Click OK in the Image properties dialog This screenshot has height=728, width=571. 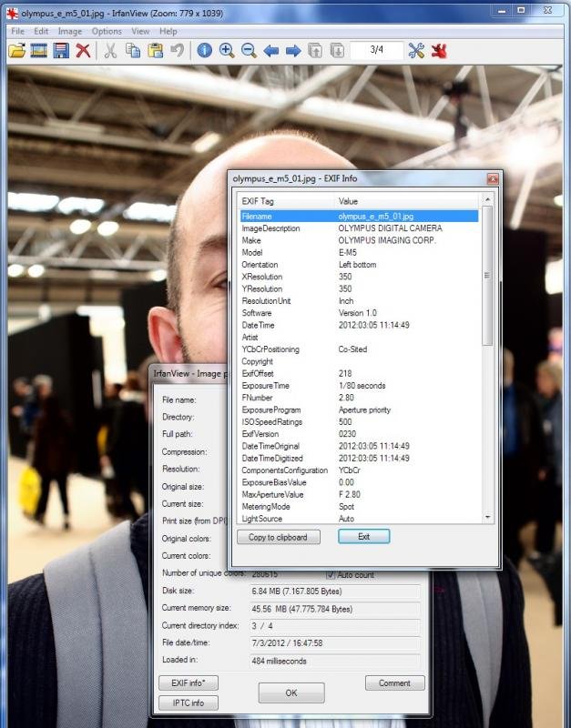[x=291, y=693]
